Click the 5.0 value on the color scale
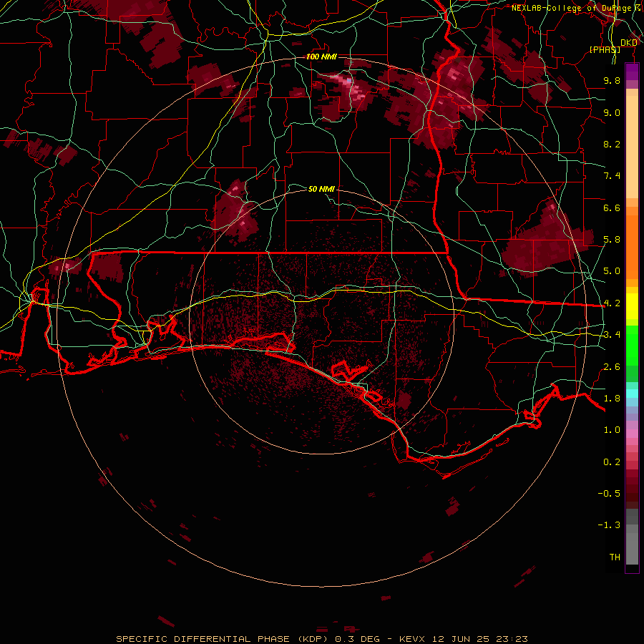Image resolution: width=644 pixels, height=644 pixels. click(612, 271)
